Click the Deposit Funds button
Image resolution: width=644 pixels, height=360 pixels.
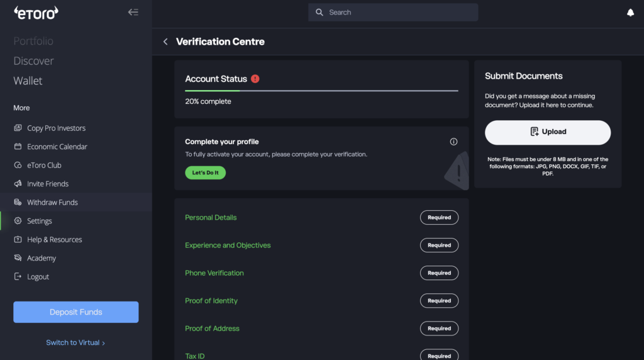[x=76, y=312]
